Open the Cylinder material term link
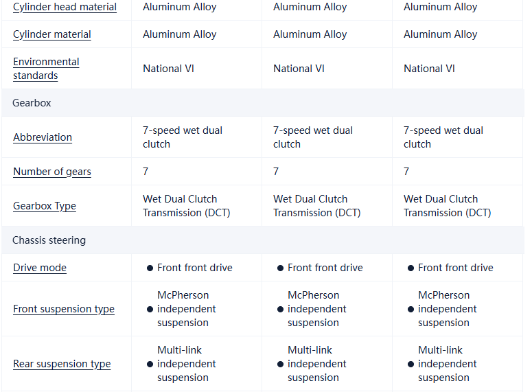Image resolution: width=532 pixels, height=392 pixels. 51,34
